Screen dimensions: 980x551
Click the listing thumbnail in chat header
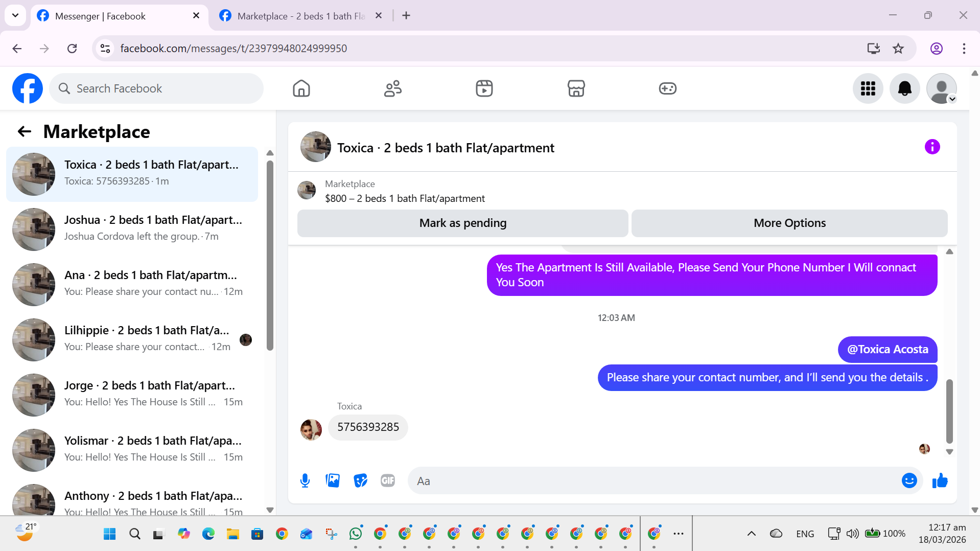[x=316, y=147]
